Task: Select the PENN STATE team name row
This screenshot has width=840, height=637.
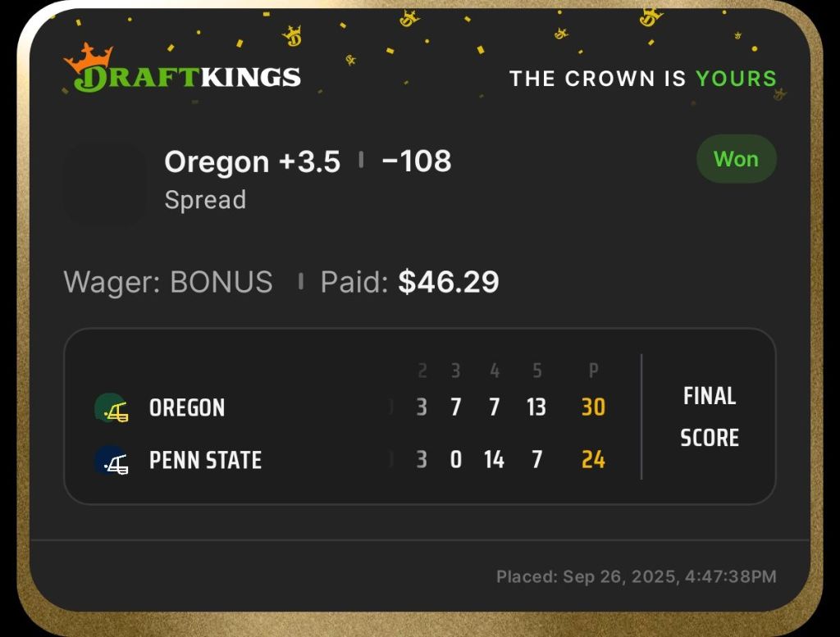Action: pyautogui.click(x=205, y=461)
